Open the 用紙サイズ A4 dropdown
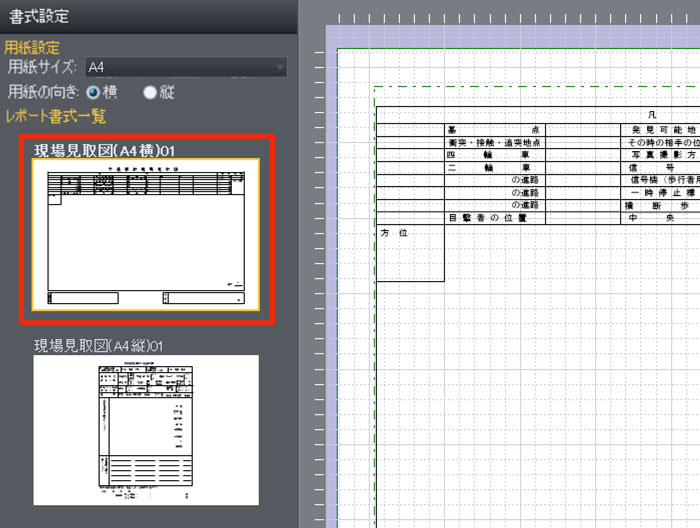This screenshot has height=528, width=700. [x=185, y=68]
